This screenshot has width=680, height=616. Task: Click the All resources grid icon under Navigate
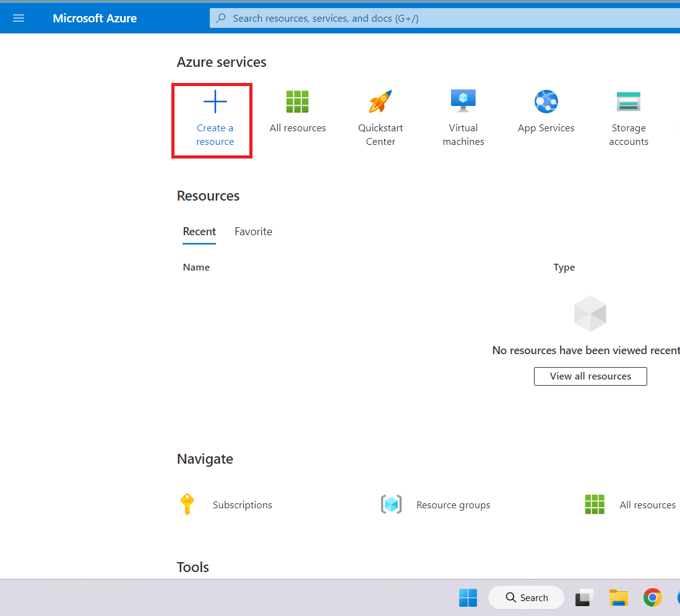[595, 504]
